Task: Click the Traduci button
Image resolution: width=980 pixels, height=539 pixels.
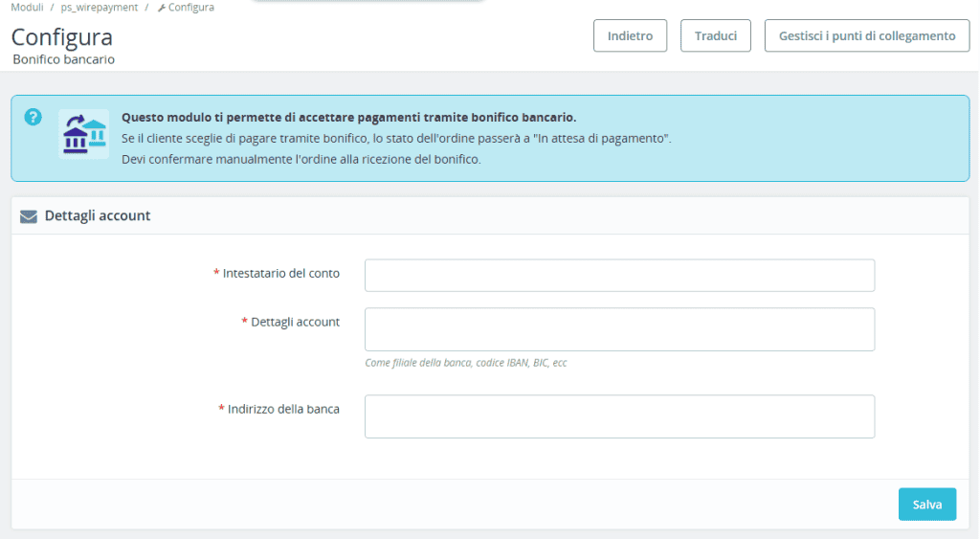Action: point(716,35)
